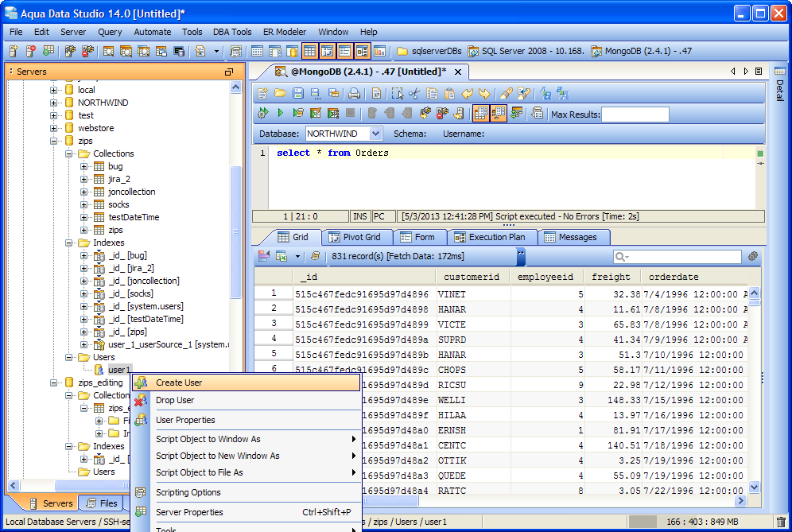Click the sqlserverDBs folder shortcut
This screenshot has height=532, width=792.
429,51
